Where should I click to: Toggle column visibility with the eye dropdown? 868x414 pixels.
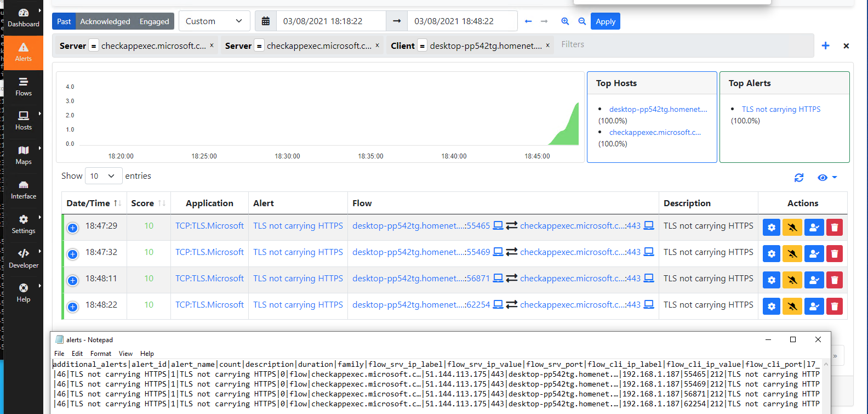point(827,178)
